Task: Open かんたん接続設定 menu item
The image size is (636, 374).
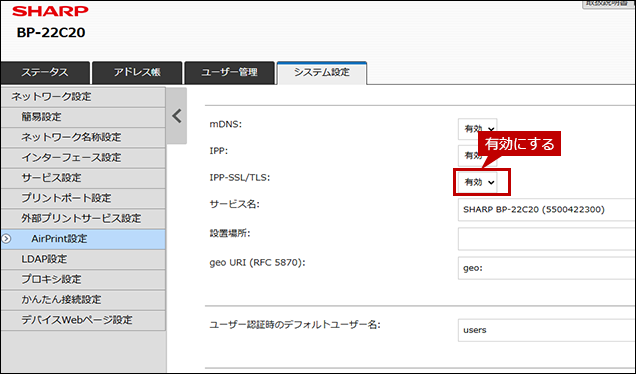Action: click(x=83, y=300)
